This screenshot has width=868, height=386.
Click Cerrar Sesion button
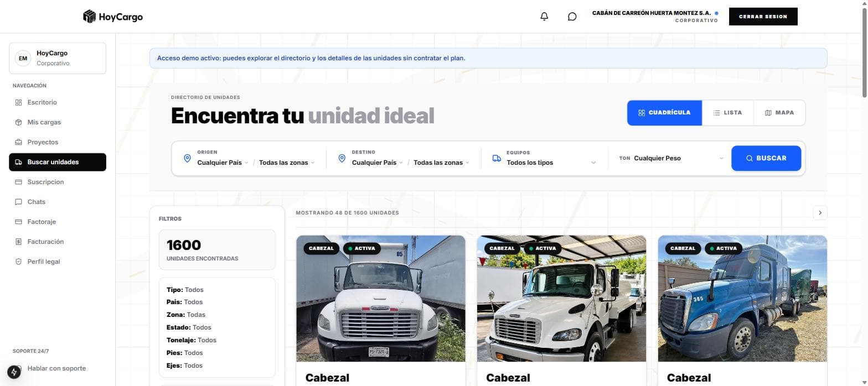tap(763, 17)
